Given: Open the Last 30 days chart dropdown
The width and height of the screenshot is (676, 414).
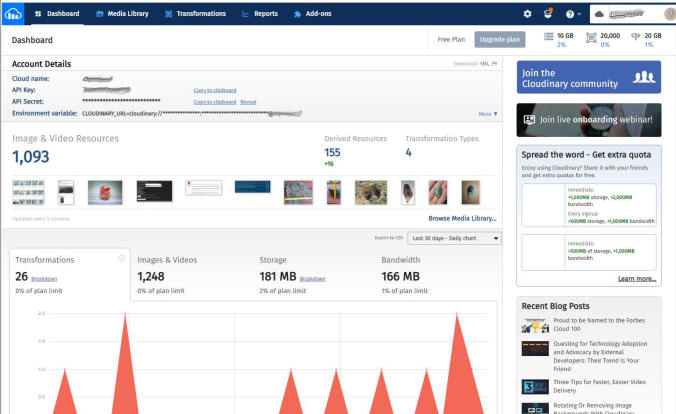Looking at the screenshot, I should pos(454,238).
